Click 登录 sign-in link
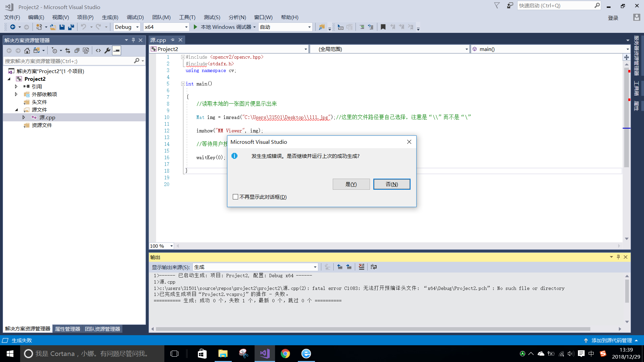Viewport: 644px width, 362px height. (613, 18)
